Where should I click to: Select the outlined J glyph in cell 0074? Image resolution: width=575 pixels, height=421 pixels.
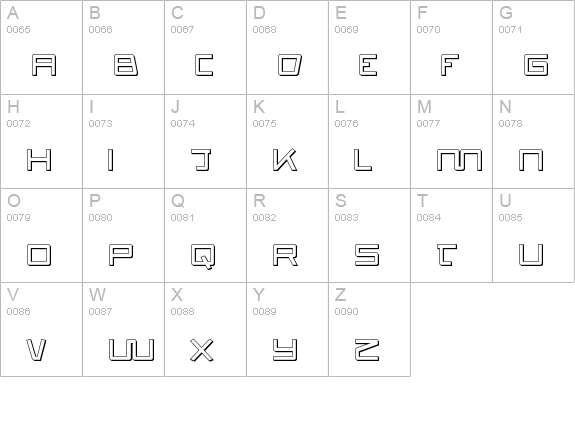tap(201, 160)
